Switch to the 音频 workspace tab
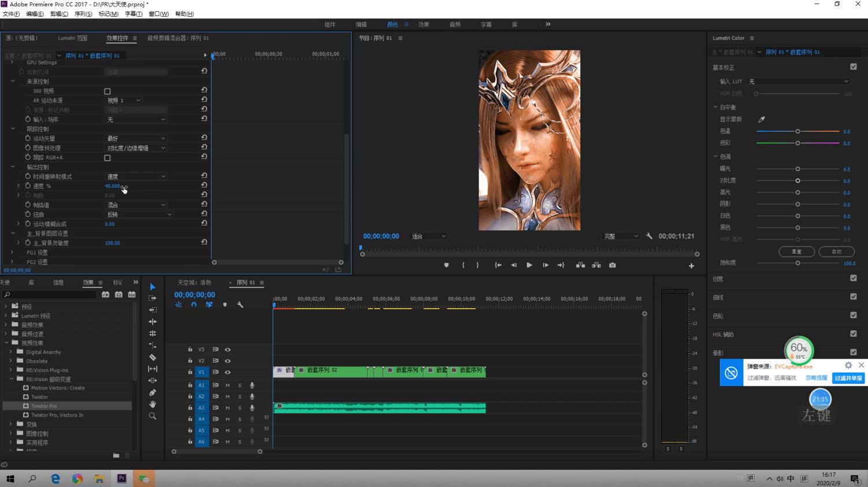 [455, 24]
